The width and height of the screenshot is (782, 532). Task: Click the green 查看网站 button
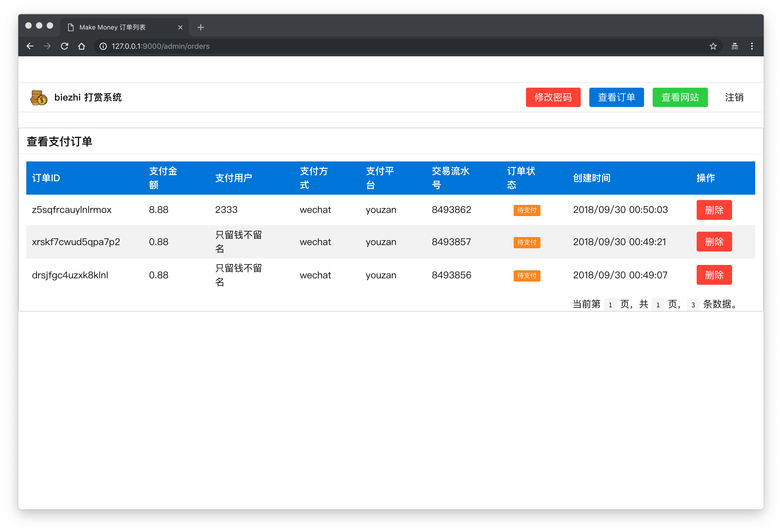(680, 97)
